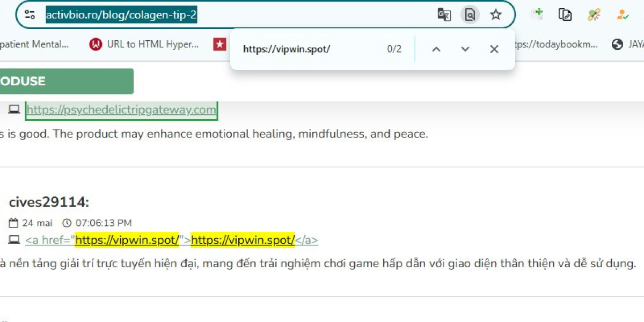Open the copy-with-paperclip extension icon
Viewport: 644px width, 322px height.
pyautogui.click(x=565, y=14)
